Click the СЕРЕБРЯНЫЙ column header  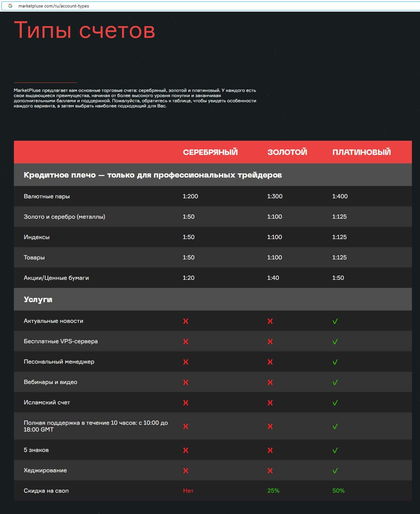(210, 152)
